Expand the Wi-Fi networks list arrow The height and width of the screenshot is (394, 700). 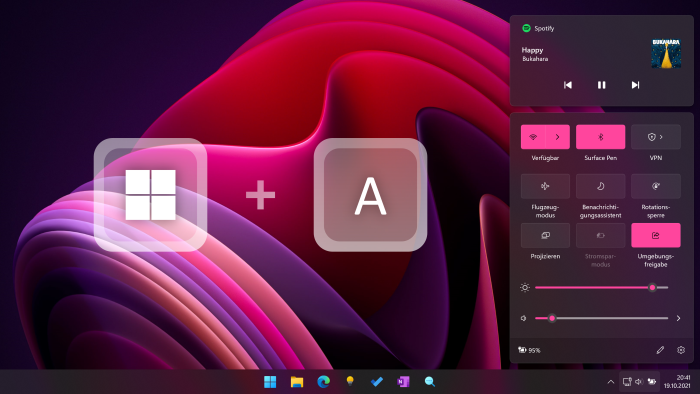point(558,137)
